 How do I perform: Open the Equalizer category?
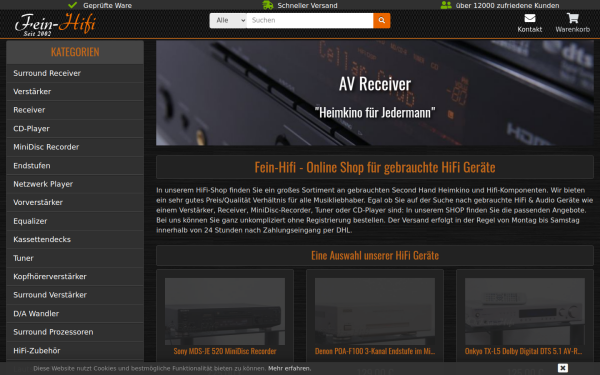pyautogui.click(x=75, y=221)
